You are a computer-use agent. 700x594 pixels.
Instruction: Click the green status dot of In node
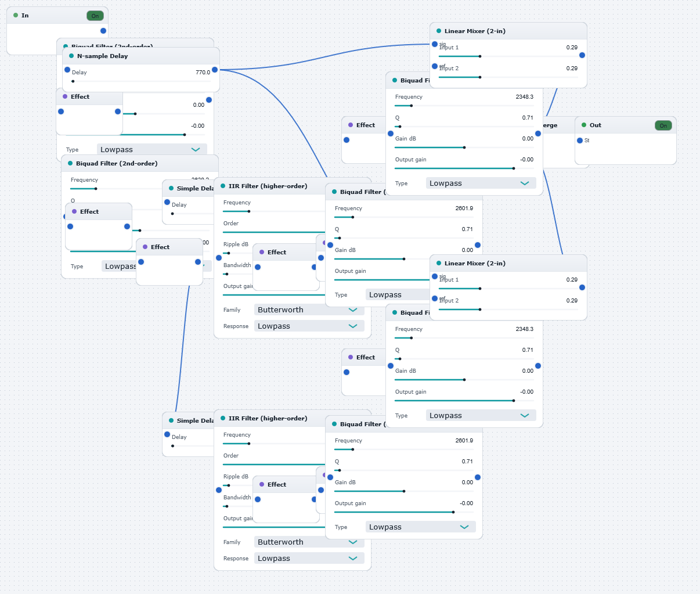[x=16, y=15]
